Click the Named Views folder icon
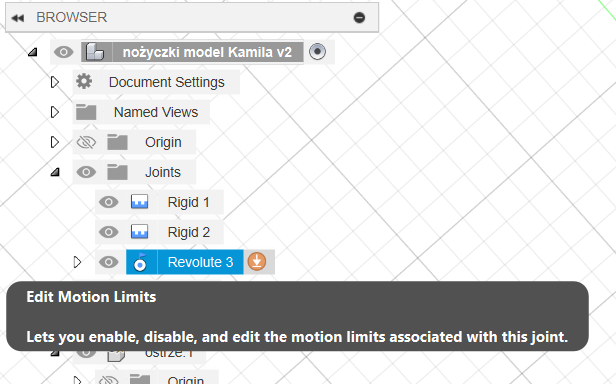616x384 pixels. 86,112
